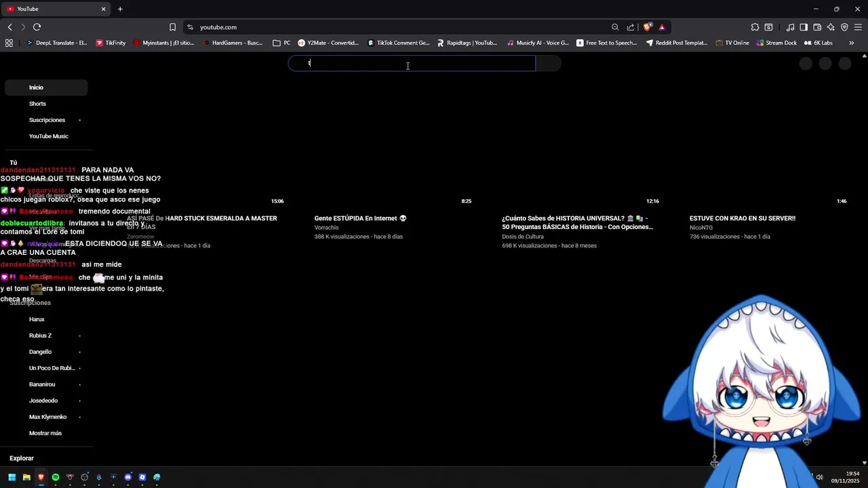Viewport: 868px width, 488px height.
Task: Open Y2Mate bookmark
Action: 328,43
